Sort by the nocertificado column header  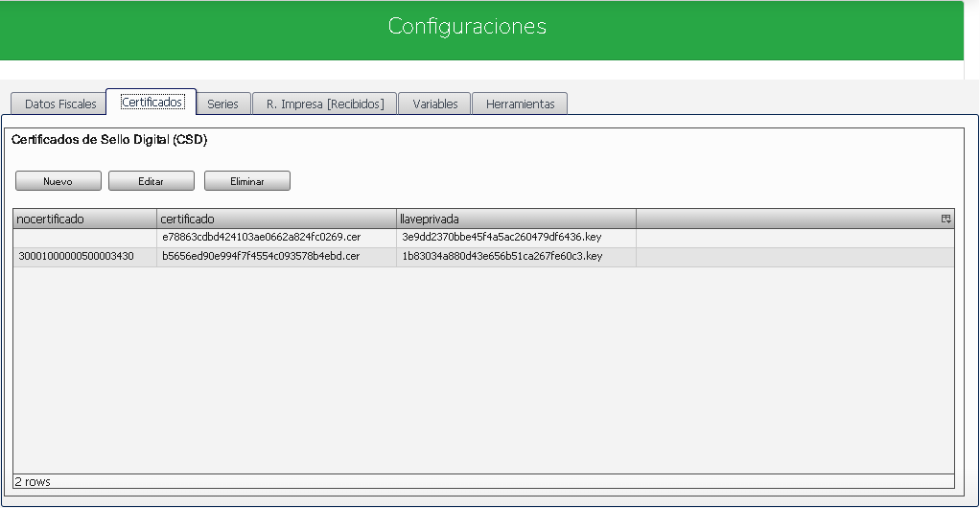(84, 219)
